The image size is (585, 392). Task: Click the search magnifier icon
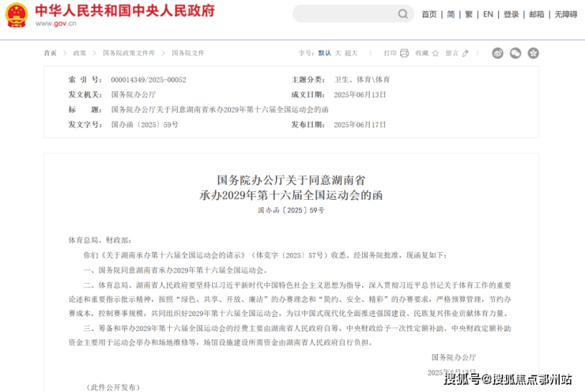coord(403,14)
